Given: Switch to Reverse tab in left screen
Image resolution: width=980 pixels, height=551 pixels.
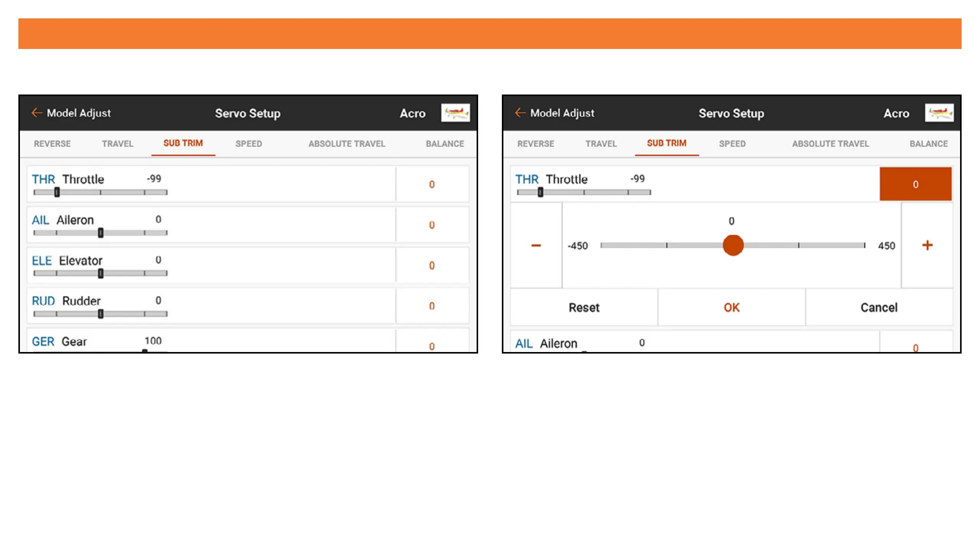Looking at the screenshot, I should click(52, 144).
